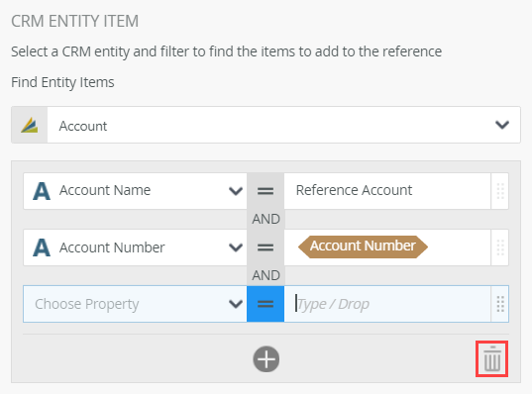Open the Choose Property dropdown
Screen dimensions: 532x394
(135, 304)
